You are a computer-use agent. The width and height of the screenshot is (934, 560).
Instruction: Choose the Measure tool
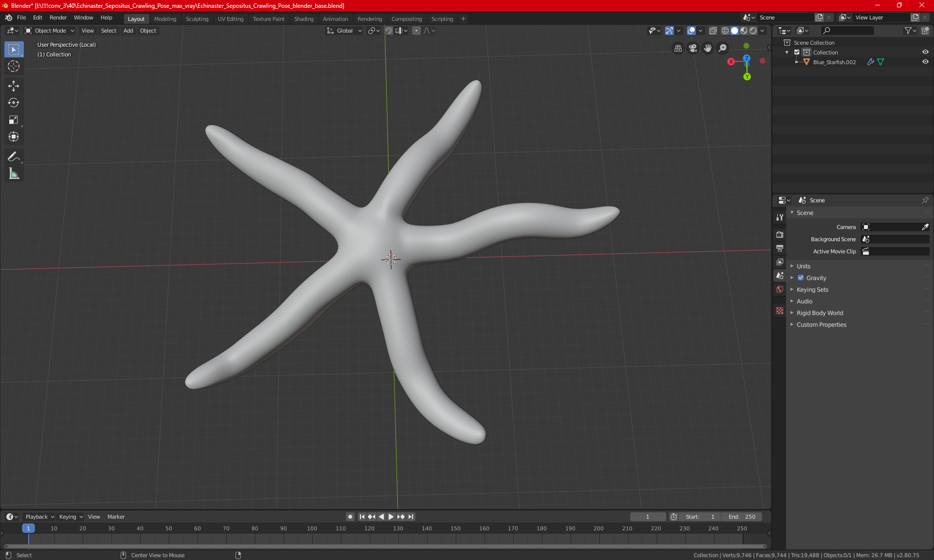pyautogui.click(x=14, y=174)
